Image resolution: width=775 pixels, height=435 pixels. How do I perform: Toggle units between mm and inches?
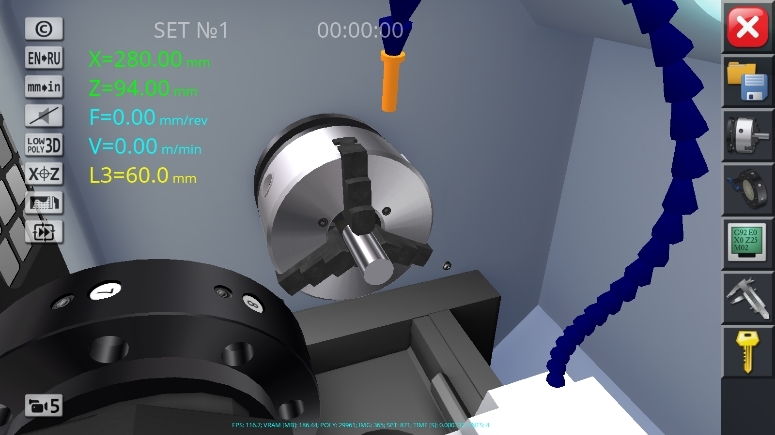click(x=44, y=87)
